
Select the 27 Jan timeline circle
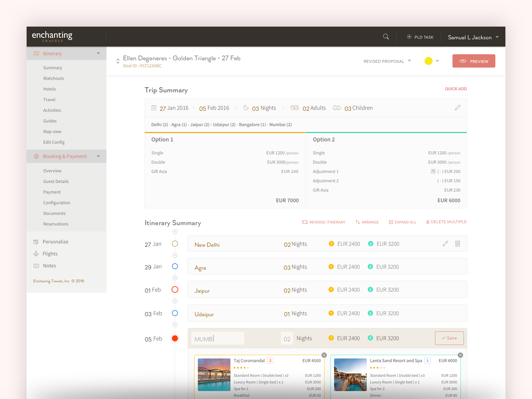click(175, 244)
